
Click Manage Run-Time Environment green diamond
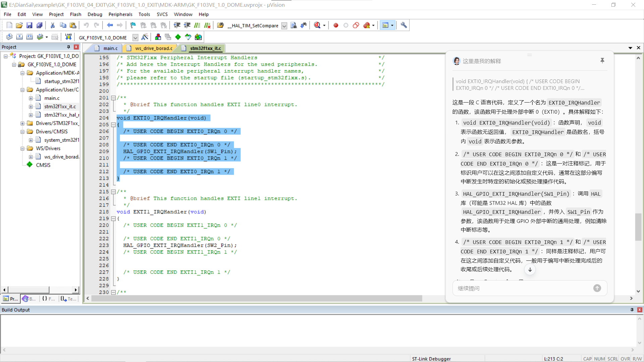point(178,37)
